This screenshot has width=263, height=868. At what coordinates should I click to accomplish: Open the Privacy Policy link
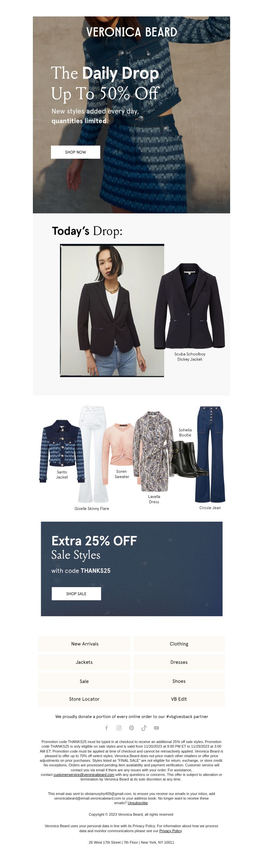(x=170, y=831)
